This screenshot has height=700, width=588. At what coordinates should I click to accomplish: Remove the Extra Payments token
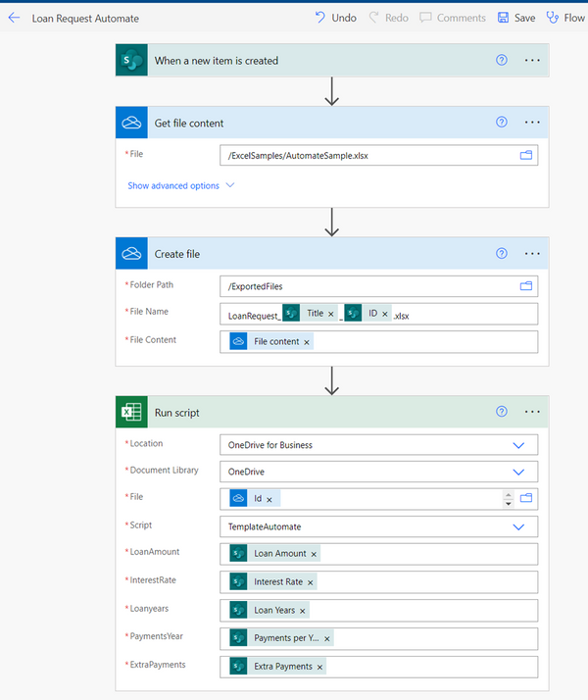(x=319, y=668)
